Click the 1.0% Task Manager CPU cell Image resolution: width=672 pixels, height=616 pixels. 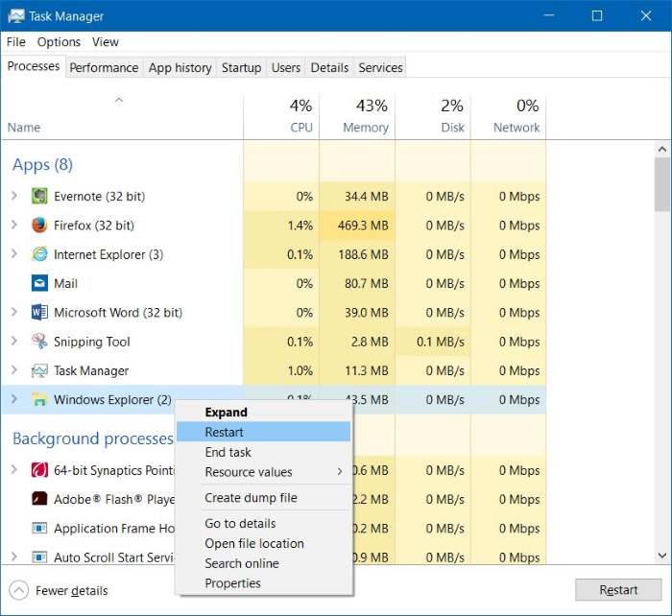[x=281, y=370]
